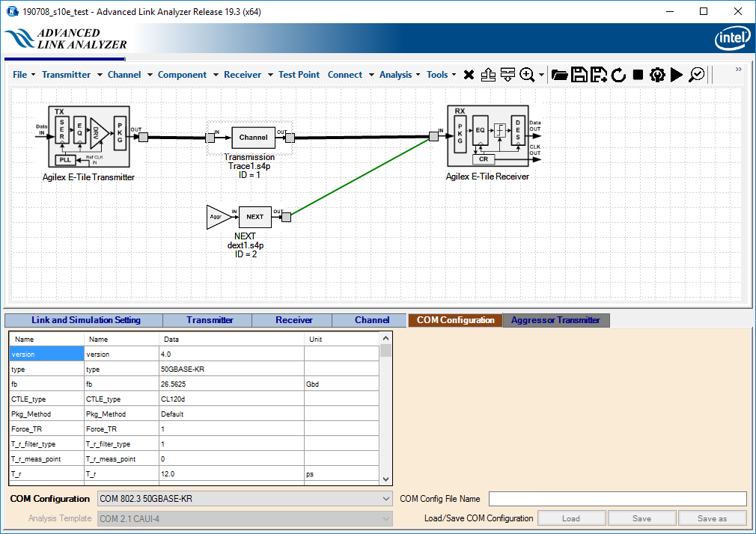The image size is (756, 534).
Task: Switch to the Aggressor Transmitter tab
Action: tap(555, 320)
